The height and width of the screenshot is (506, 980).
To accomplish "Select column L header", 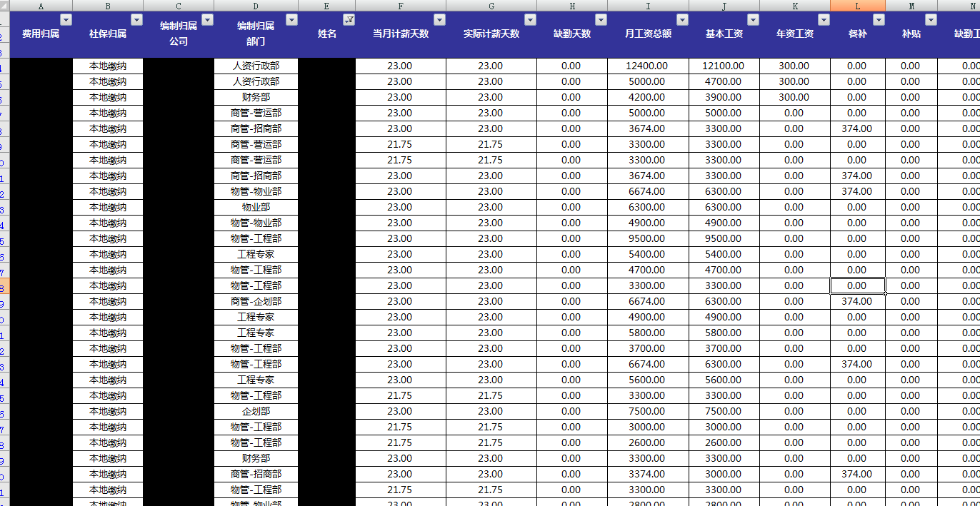I will coord(858,6).
